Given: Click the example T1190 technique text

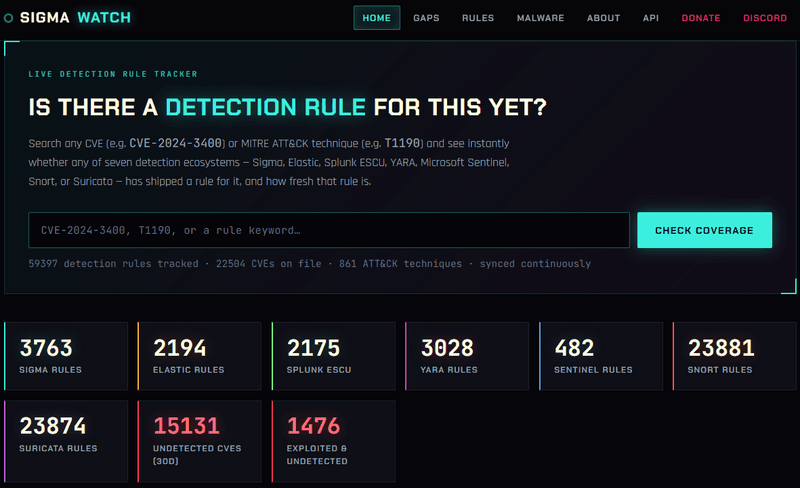Looking at the screenshot, I should [402, 143].
